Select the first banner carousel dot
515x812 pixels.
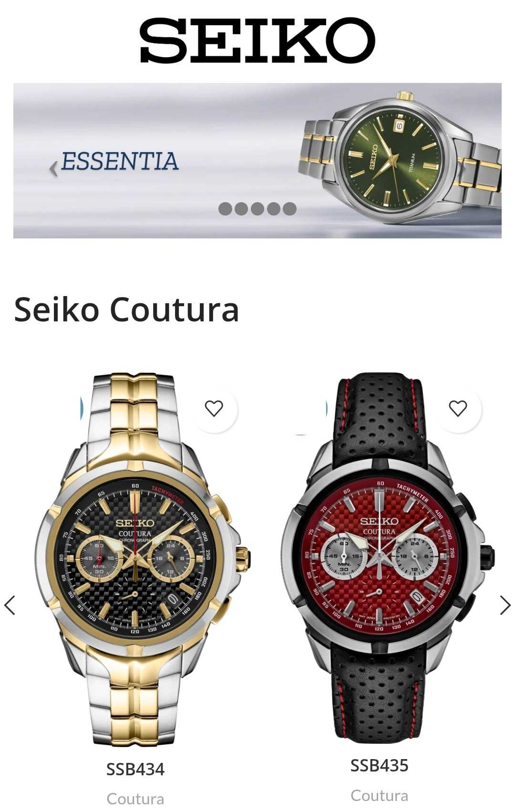(225, 209)
